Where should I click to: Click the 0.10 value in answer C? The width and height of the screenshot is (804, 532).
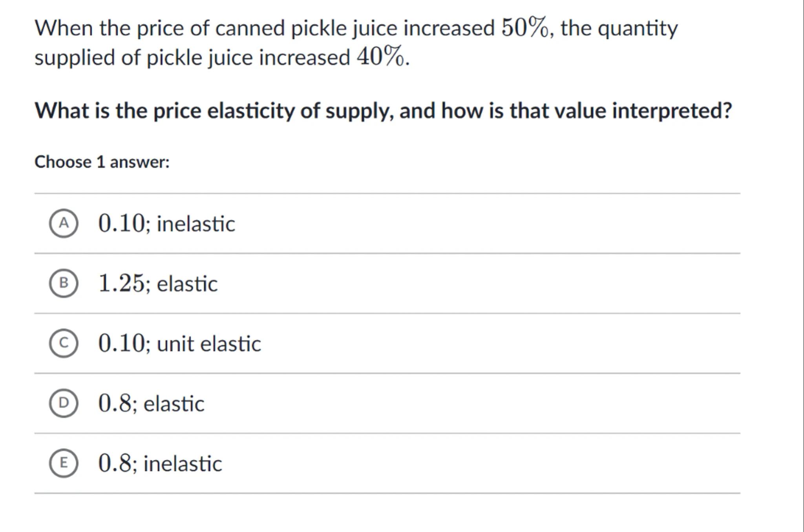(121, 343)
